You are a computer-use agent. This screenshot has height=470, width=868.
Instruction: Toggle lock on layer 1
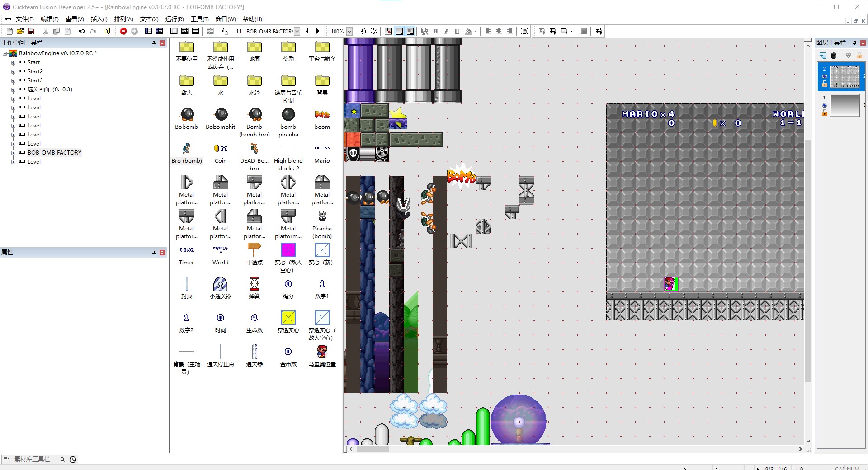point(825,113)
